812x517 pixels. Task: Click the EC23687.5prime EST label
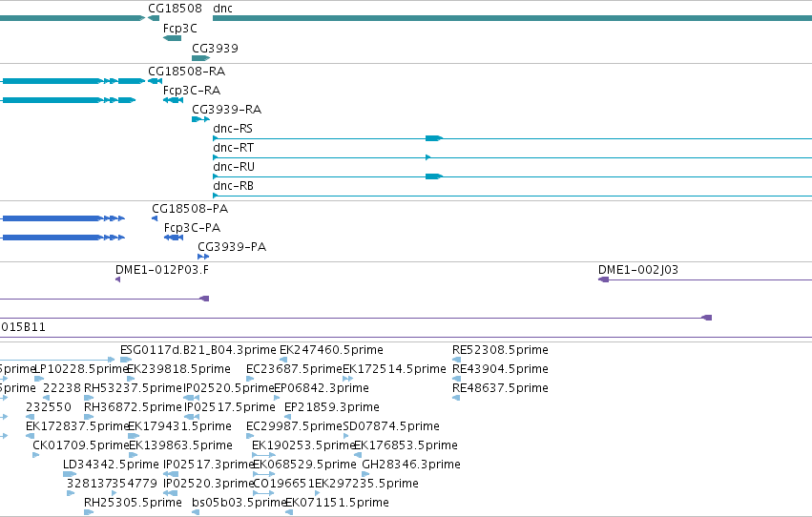tap(294, 369)
